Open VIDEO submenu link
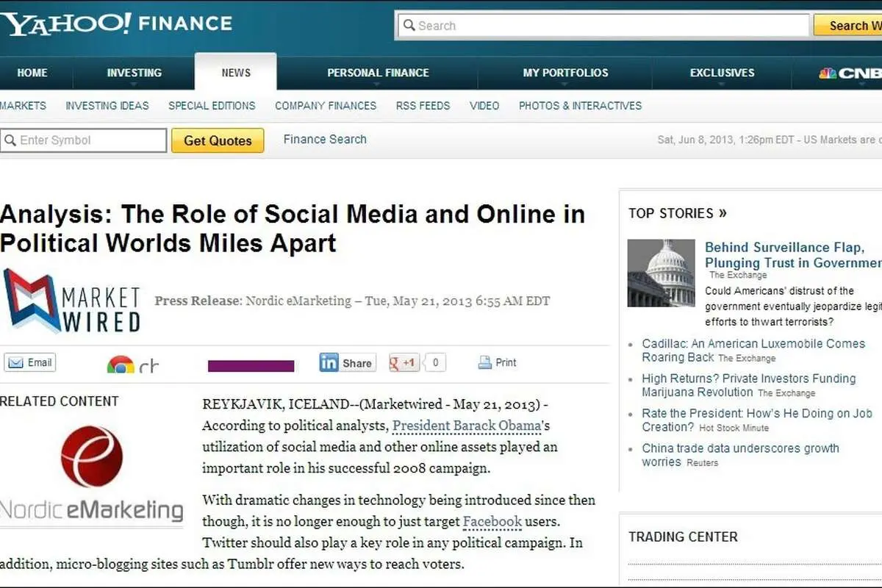The image size is (882, 588). point(484,106)
